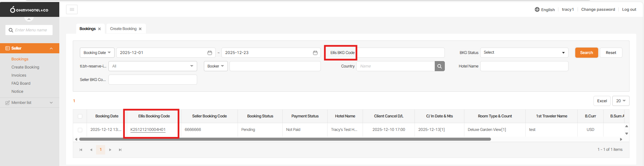Switch to the Create Booking tab
The image size is (644, 166).
[x=123, y=29]
